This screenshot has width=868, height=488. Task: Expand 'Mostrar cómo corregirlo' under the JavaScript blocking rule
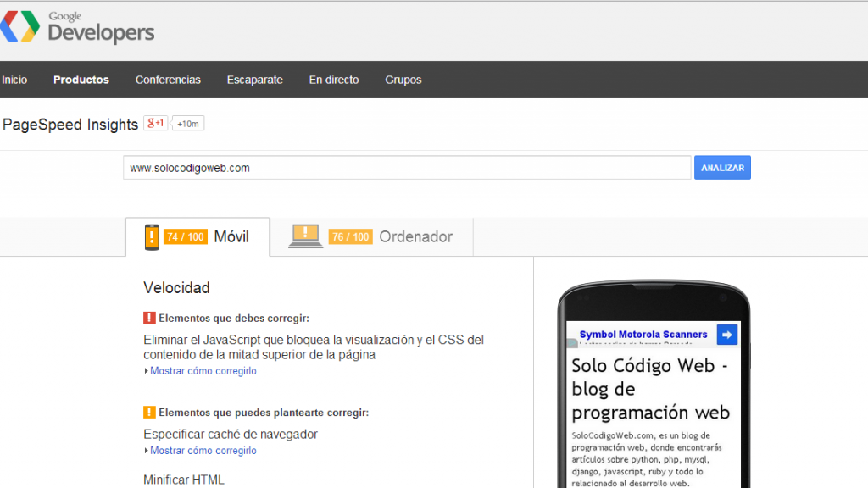(x=203, y=371)
